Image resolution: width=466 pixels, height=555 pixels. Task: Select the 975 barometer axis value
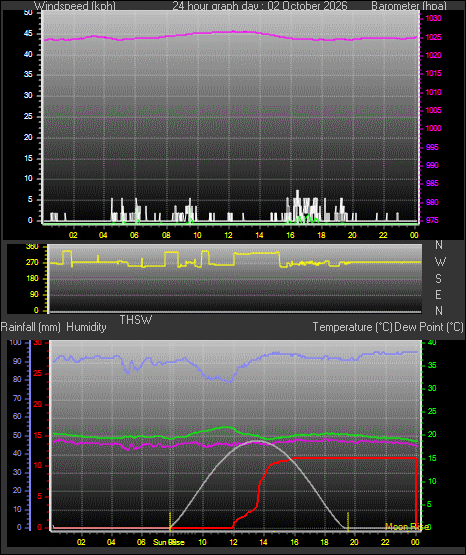[x=432, y=220]
